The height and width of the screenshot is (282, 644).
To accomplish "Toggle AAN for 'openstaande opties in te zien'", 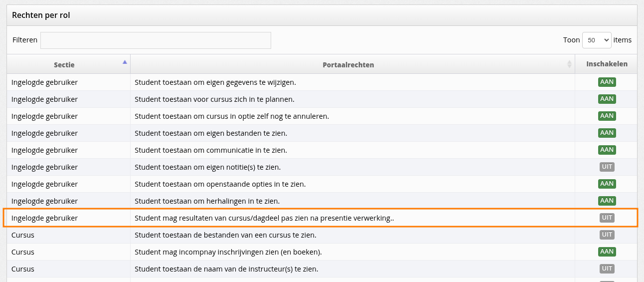I will tap(607, 184).
